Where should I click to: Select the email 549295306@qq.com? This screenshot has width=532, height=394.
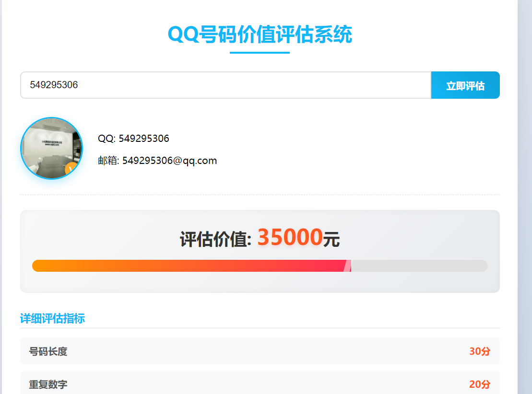click(x=170, y=161)
